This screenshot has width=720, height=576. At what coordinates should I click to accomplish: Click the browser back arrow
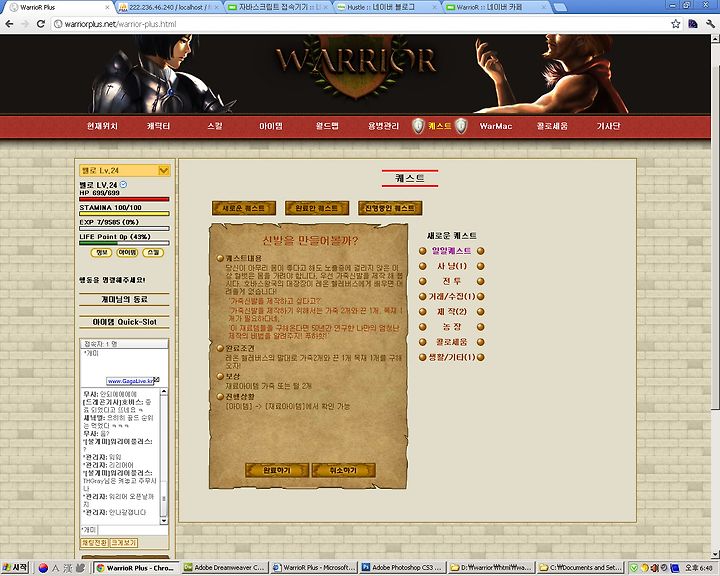9,24
